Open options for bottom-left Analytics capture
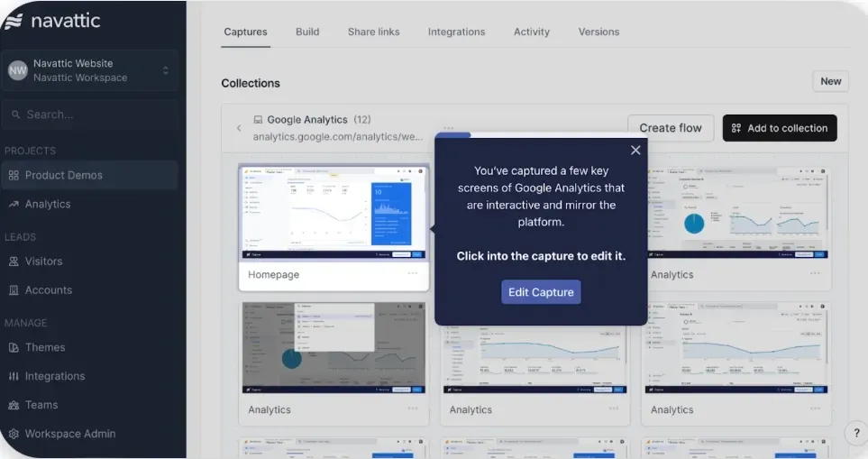 (x=413, y=409)
